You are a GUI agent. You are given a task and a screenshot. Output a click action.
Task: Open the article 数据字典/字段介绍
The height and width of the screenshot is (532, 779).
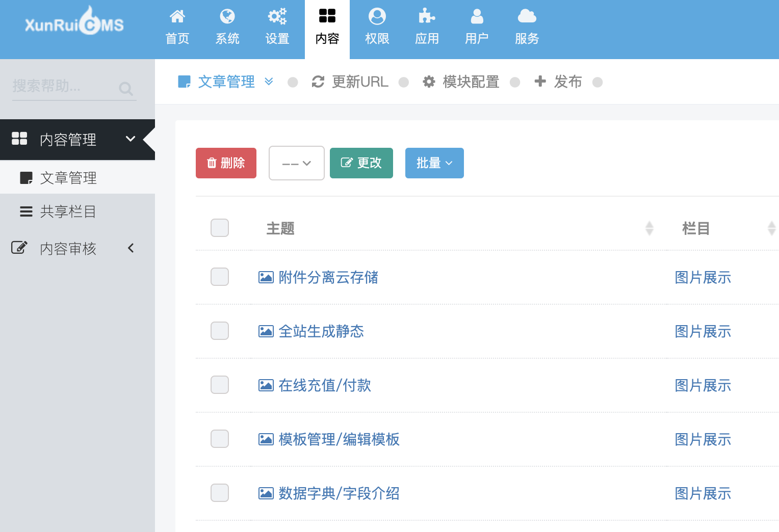(339, 493)
